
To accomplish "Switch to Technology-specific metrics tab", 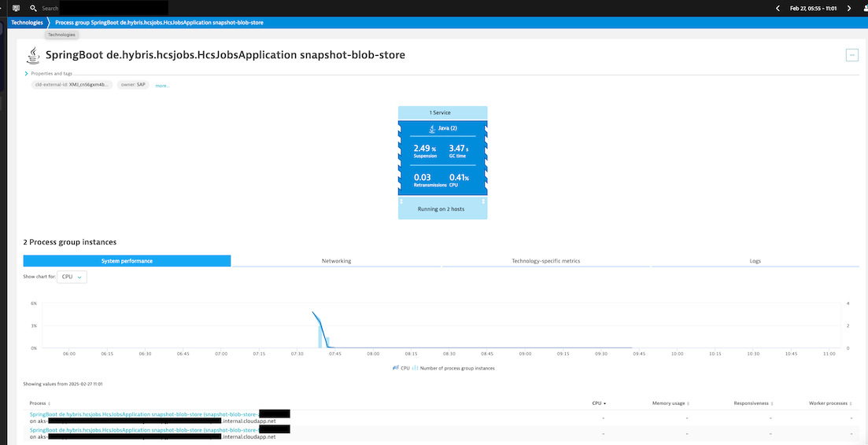I will click(546, 261).
